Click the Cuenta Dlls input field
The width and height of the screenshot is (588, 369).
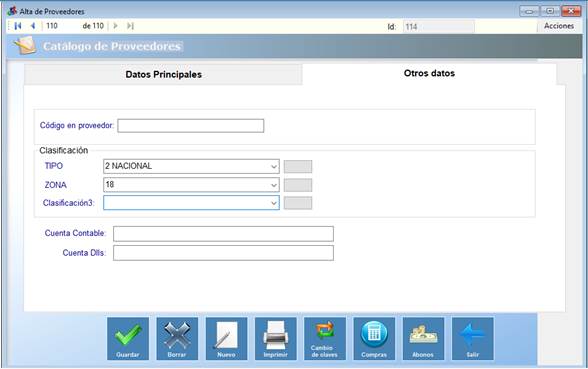coord(223,253)
